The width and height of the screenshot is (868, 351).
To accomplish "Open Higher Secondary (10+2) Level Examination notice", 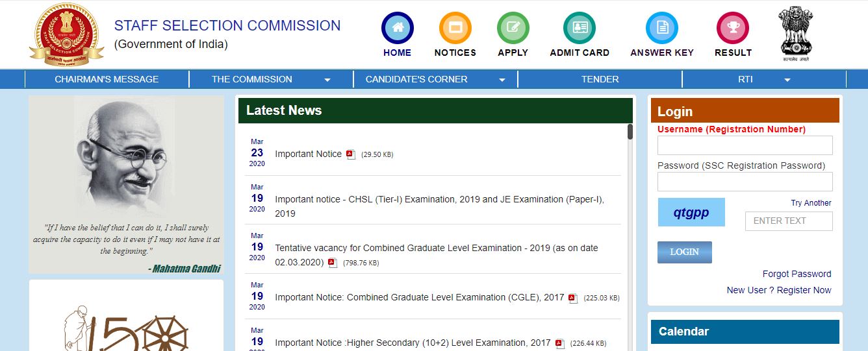I will (413, 343).
